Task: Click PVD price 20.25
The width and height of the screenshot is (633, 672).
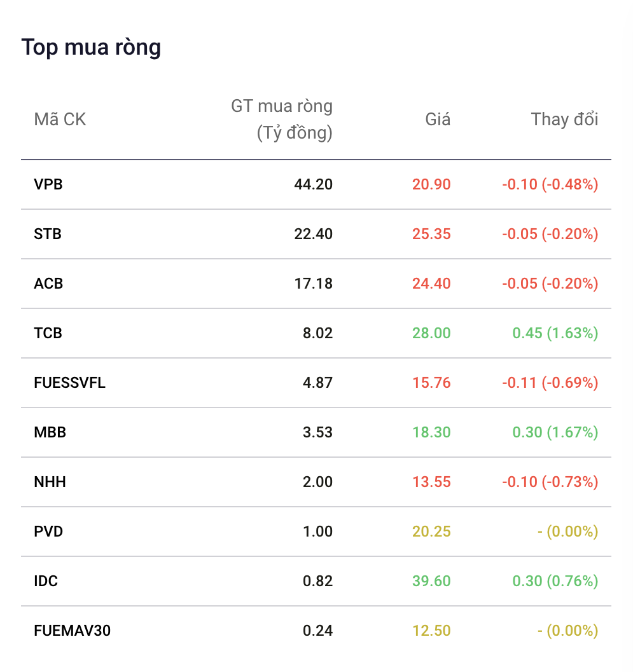Action: click(431, 531)
